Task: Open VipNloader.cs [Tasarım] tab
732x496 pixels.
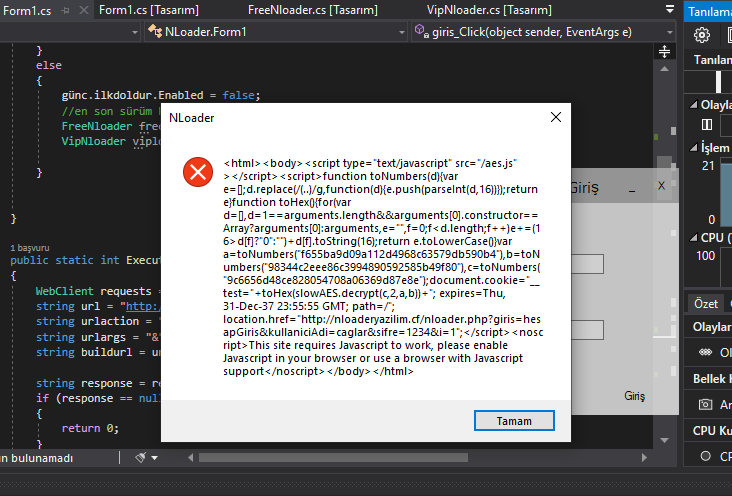Action: click(489, 10)
